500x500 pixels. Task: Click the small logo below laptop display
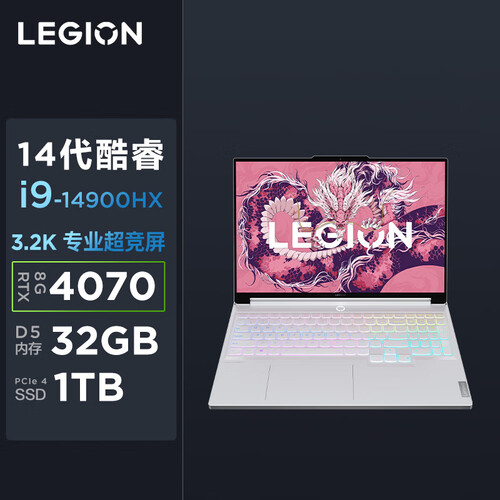pos(340,295)
